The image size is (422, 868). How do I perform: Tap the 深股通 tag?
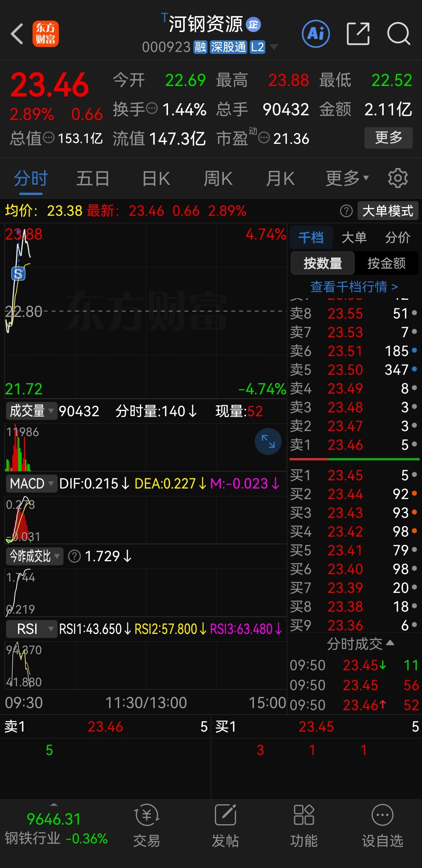click(x=229, y=47)
